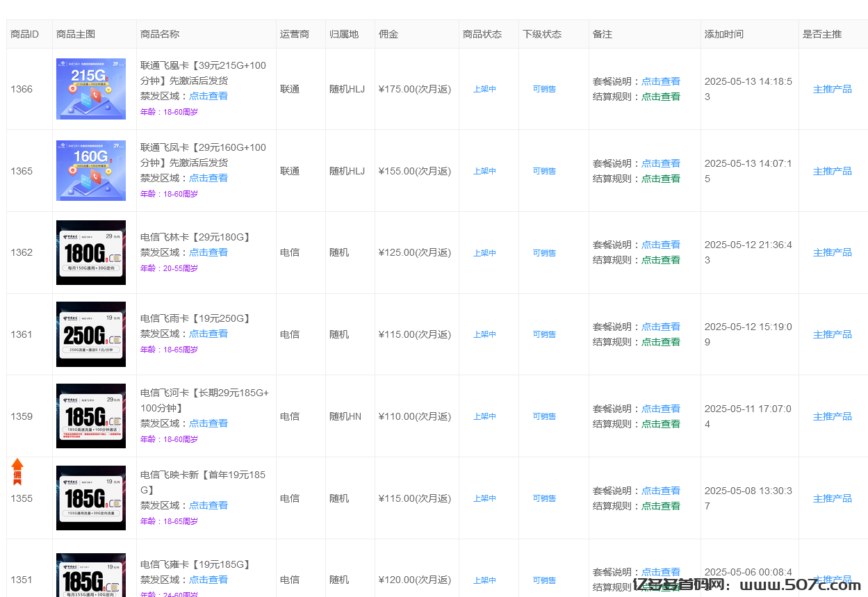This screenshot has width=868, height=597.
Task: Click 主推产品 for product 1359
Action: coord(833,416)
